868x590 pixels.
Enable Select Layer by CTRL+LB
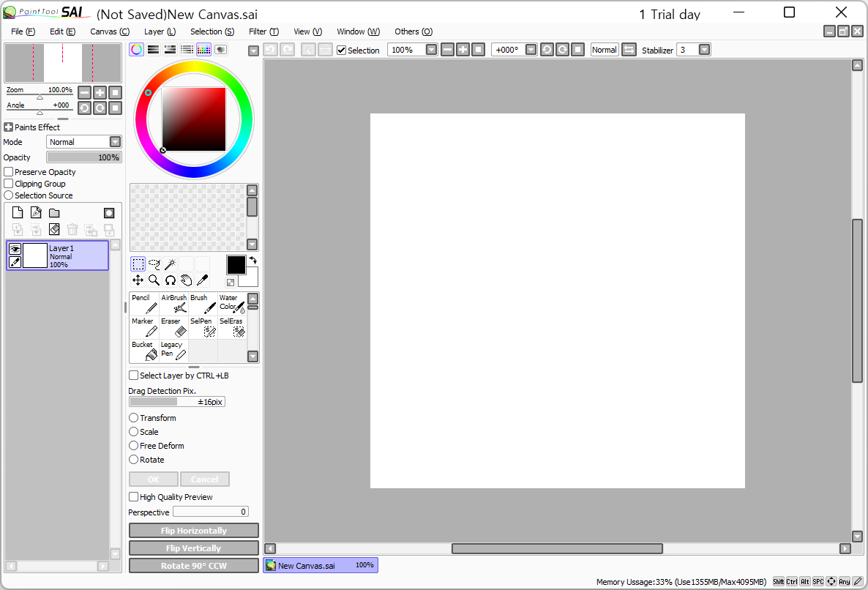pyautogui.click(x=133, y=375)
